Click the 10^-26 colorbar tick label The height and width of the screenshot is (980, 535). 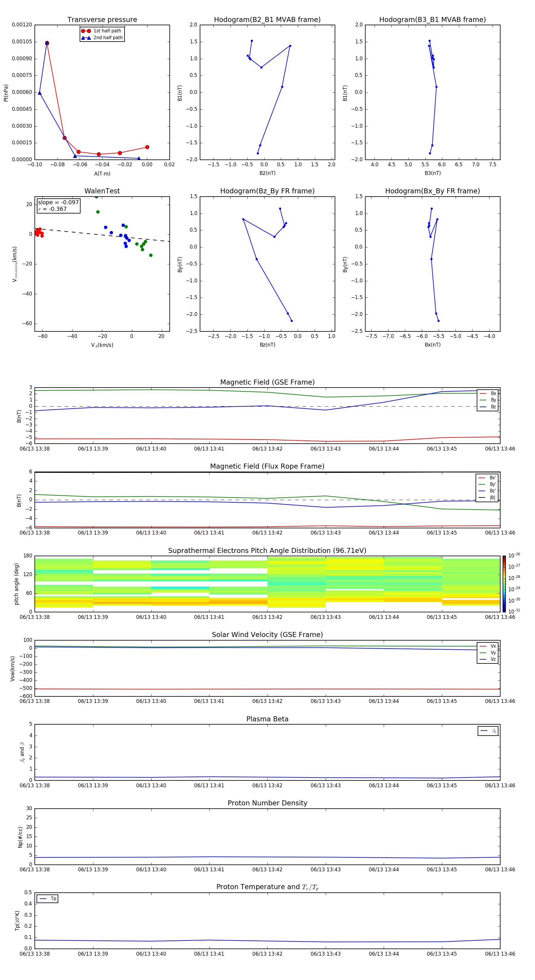514,555
